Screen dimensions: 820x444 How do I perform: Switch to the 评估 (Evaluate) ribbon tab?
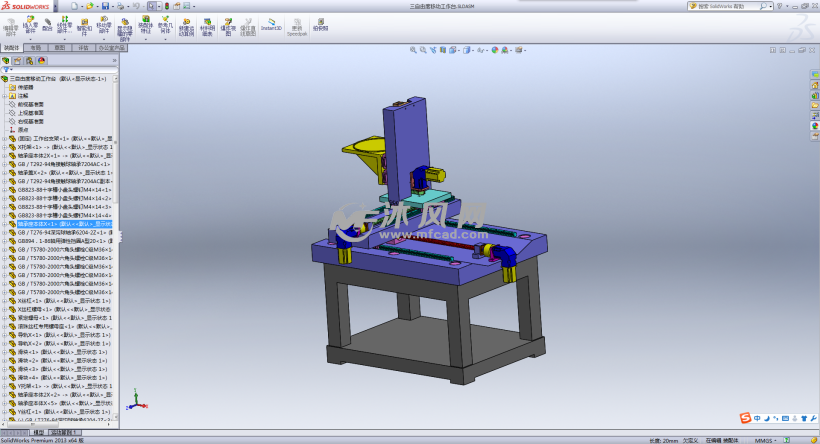click(x=84, y=47)
